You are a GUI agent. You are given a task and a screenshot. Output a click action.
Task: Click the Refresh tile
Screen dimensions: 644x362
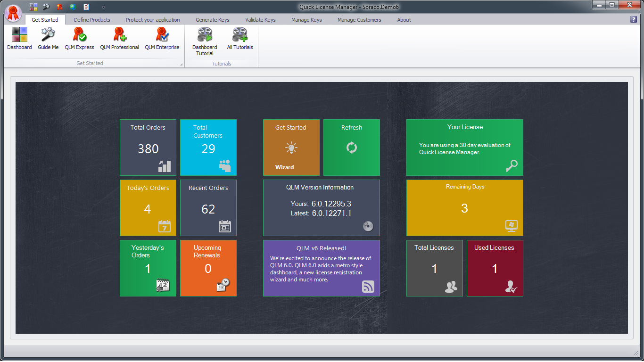[x=351, y=148]
